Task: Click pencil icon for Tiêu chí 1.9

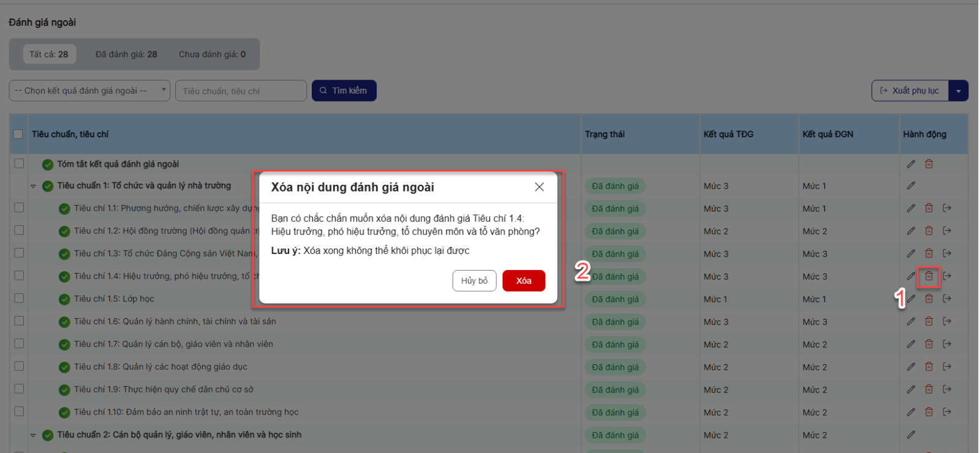Action: (911, 389)
